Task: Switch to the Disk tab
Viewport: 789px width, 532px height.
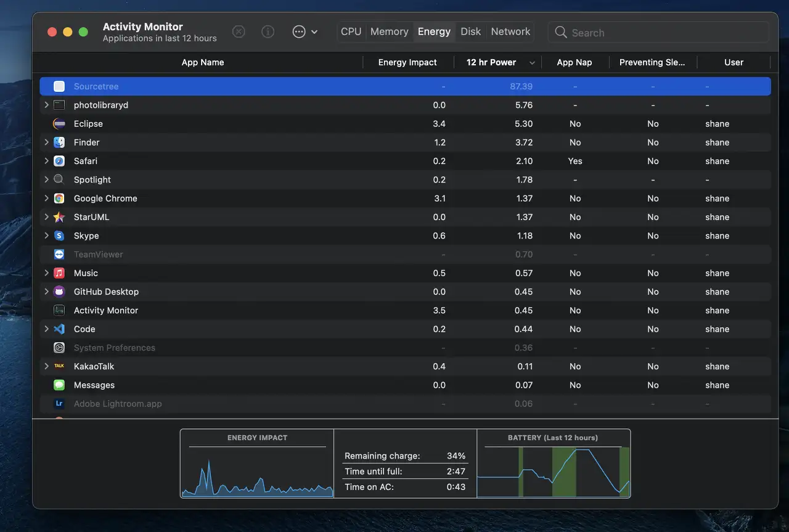Action: [x=471, y=31]
